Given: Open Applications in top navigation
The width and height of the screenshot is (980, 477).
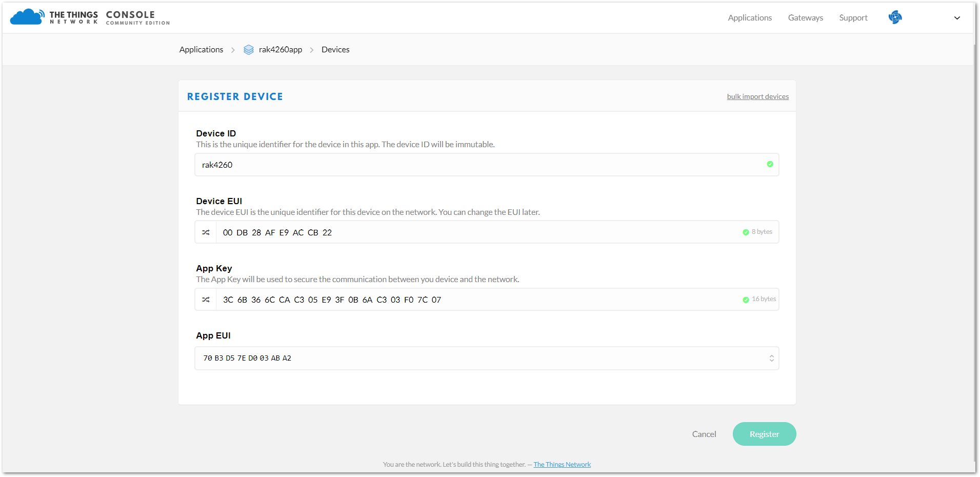Looking at the screenshot, I should pos(750,17).
